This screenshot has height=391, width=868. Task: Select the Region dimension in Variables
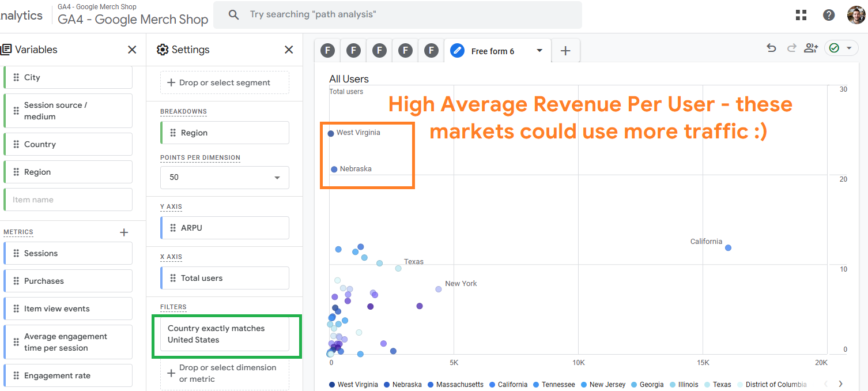68,172
